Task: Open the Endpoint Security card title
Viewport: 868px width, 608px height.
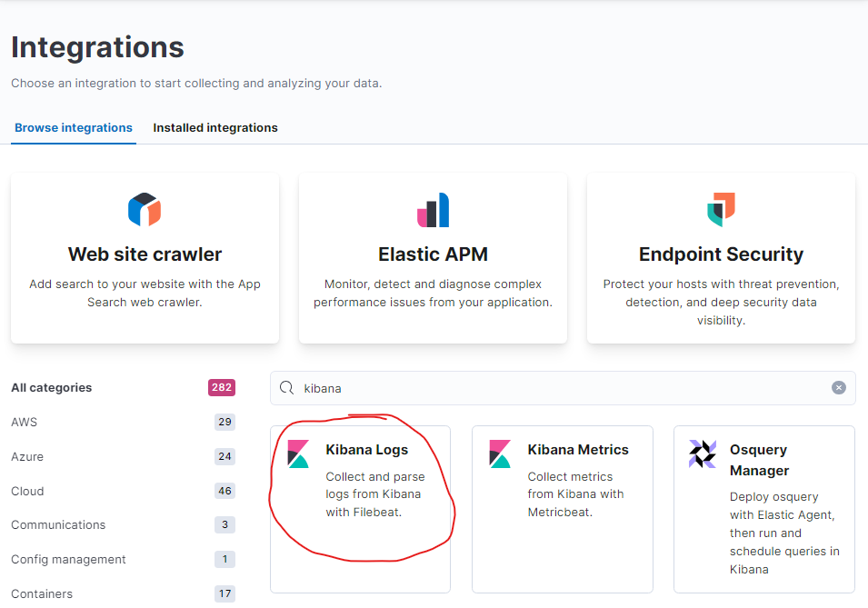Action: click(x=721, y=254)
